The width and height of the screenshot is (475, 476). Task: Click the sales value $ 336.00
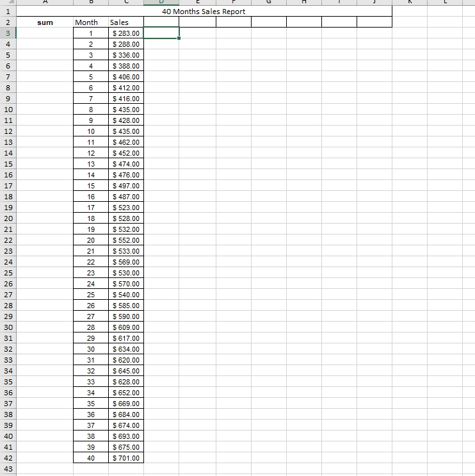126,55
